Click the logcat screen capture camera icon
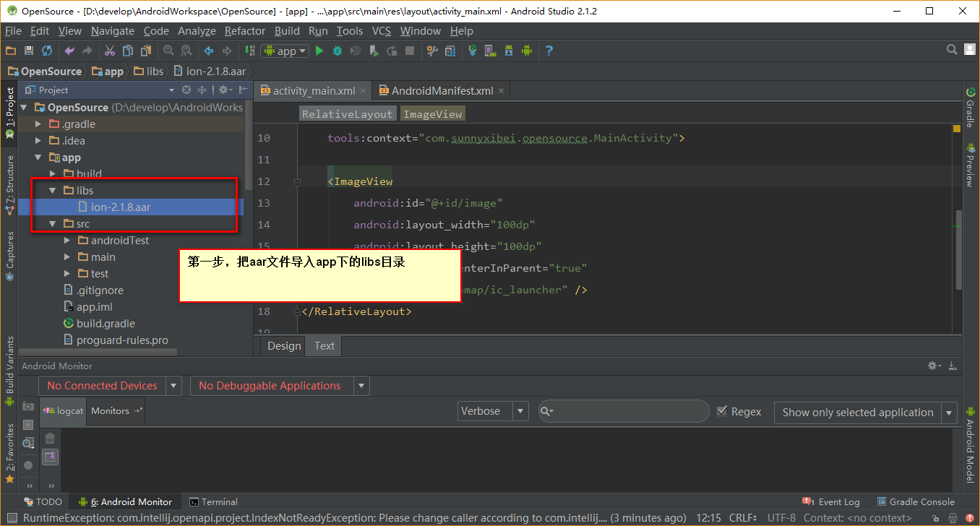980x526 pixels. click(28, 406)
